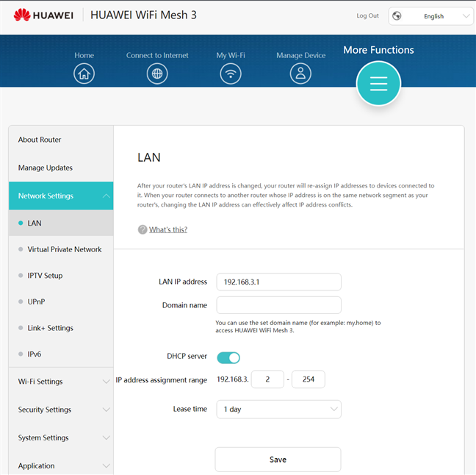Open the My Wi-Fi signal icon
This screenshot has width=476, height=475.
click(x=231, y=74)
